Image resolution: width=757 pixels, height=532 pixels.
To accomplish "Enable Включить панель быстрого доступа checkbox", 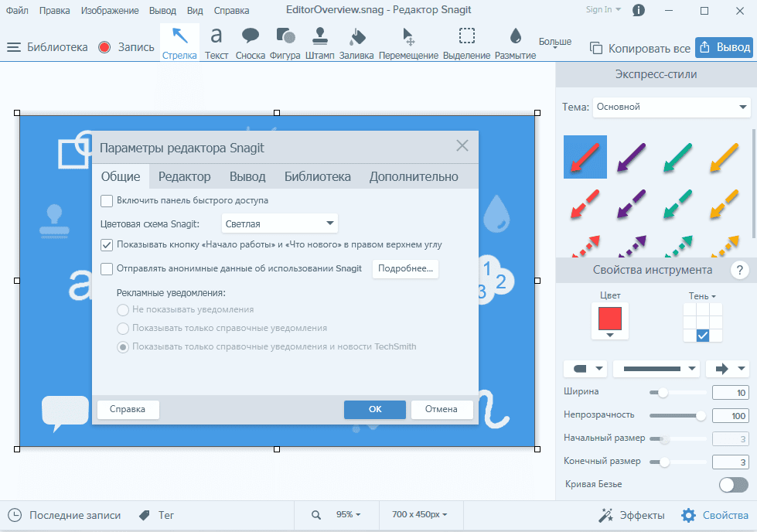I will [x=107, y=201].
